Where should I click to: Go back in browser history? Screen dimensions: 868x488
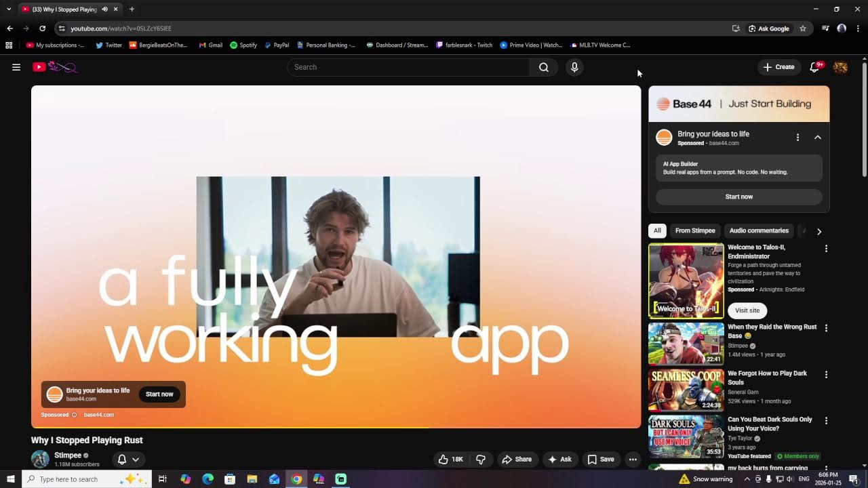point(9,28)
